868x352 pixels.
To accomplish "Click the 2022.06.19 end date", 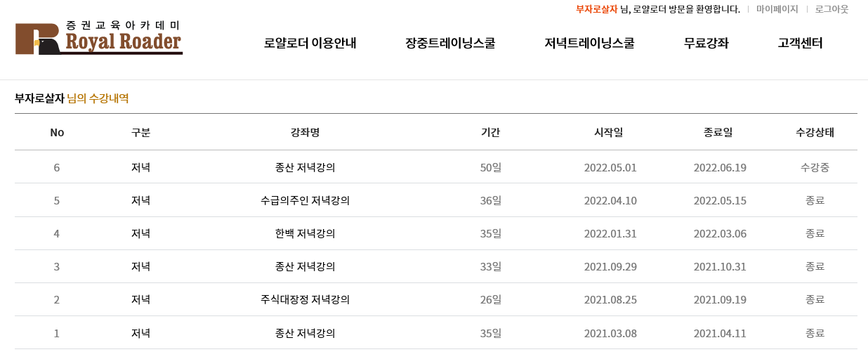I will [x=720, y=167].
